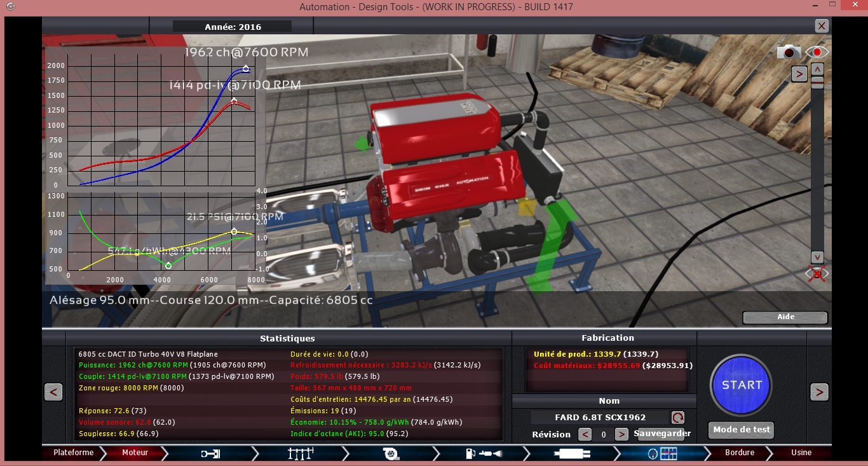Click the crossed-out eye hide icon

point(817,274)
